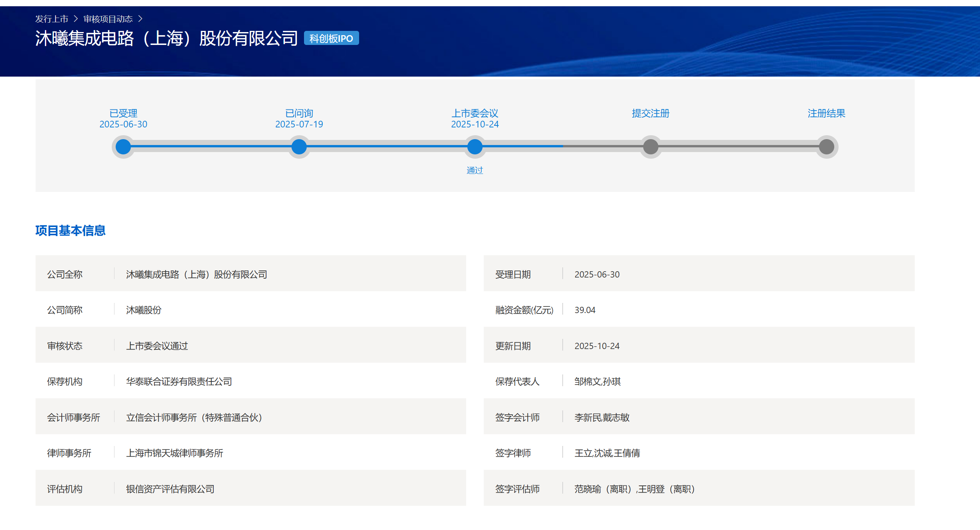Click the chevron after 审核项目动态 breadcrumb
The width and height of the screenshot is (980, 530).
pyautogui.click(x=140, y=19)
